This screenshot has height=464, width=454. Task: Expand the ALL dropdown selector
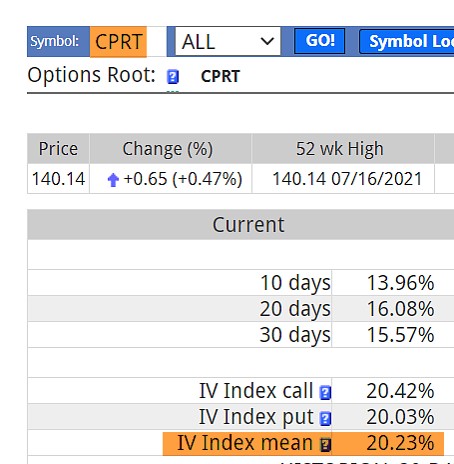coord(228,41)
